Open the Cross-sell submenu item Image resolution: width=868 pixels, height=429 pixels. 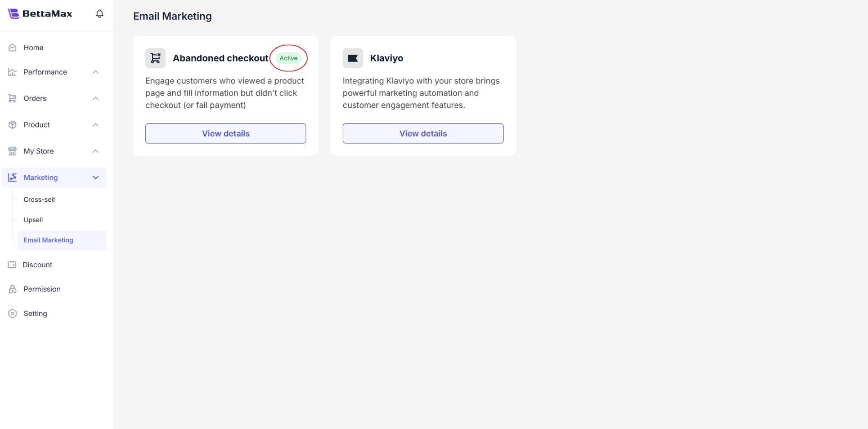39,199
